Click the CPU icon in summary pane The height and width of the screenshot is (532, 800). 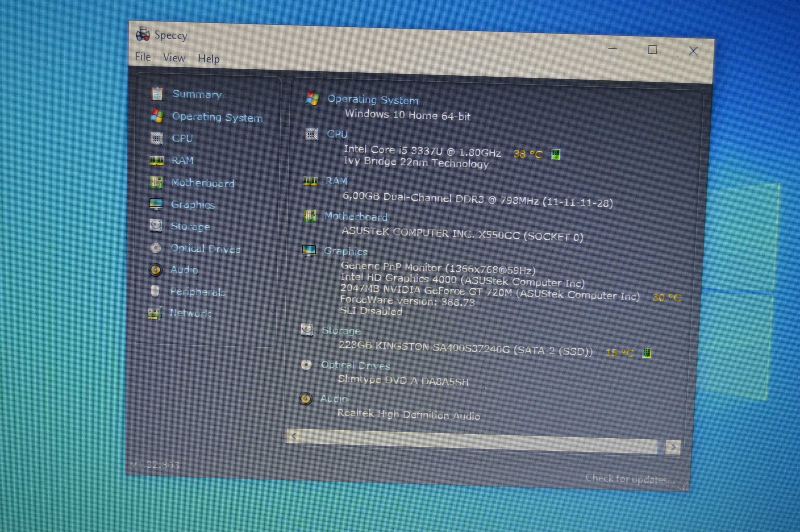coord(311,134)
